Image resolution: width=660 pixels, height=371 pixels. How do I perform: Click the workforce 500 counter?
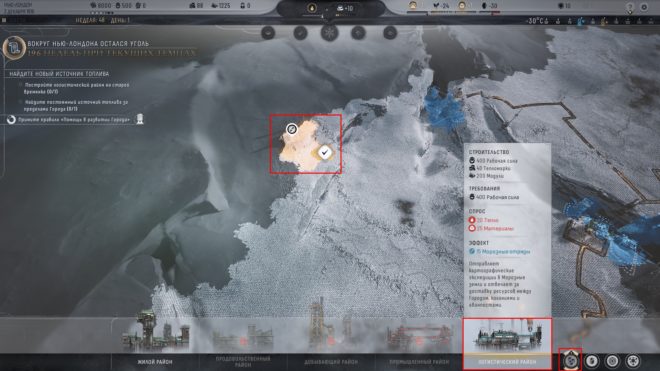coord(123,5)
